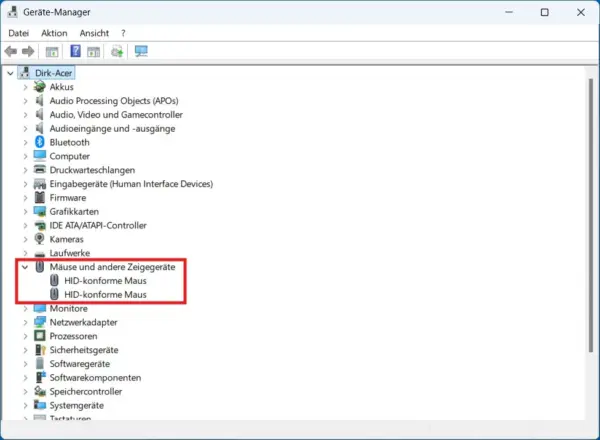Click the scan for hardware changes monitor icon

141,51
